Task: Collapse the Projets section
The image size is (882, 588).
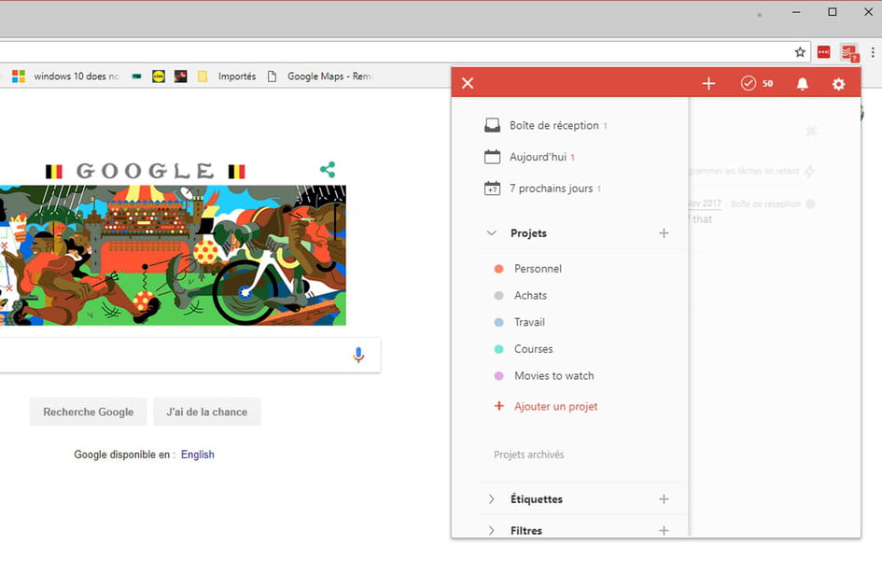Action: point(491,233)
